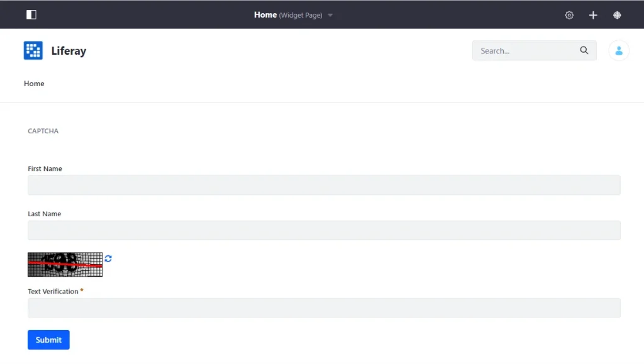Open the simulation globe icon
Screen dimensions: 644x364
tap(617, 14)
